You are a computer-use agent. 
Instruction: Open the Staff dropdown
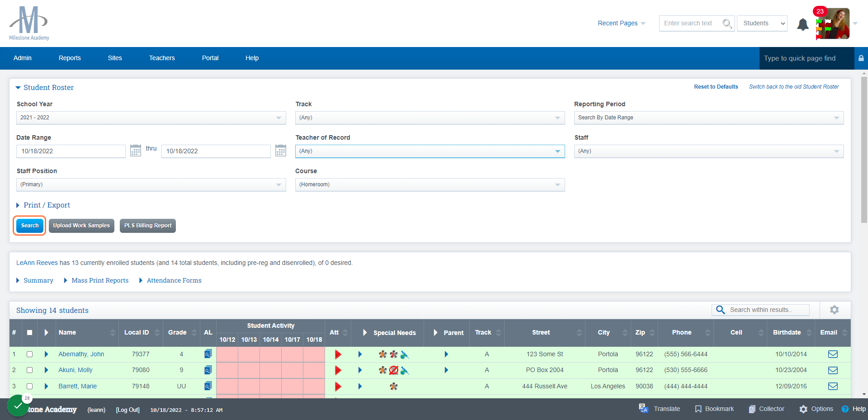[709, 151]
